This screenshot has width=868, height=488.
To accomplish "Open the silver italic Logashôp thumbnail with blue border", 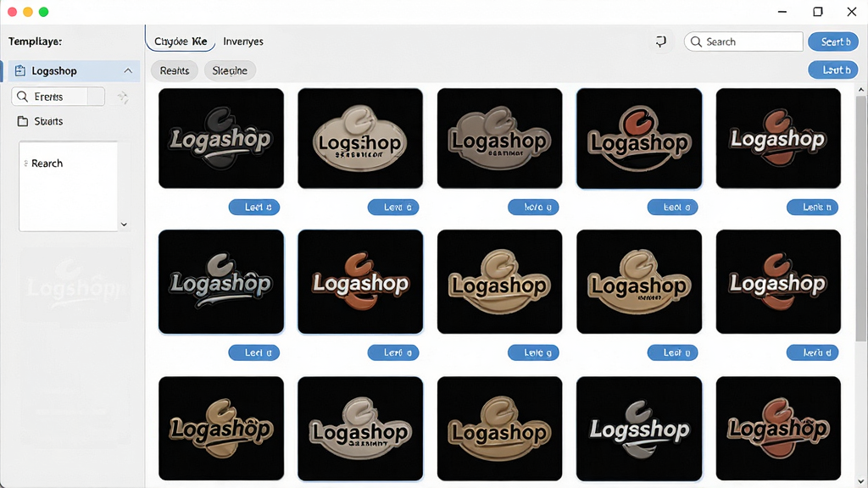I will pyautogui.click(x=221, y=282).
